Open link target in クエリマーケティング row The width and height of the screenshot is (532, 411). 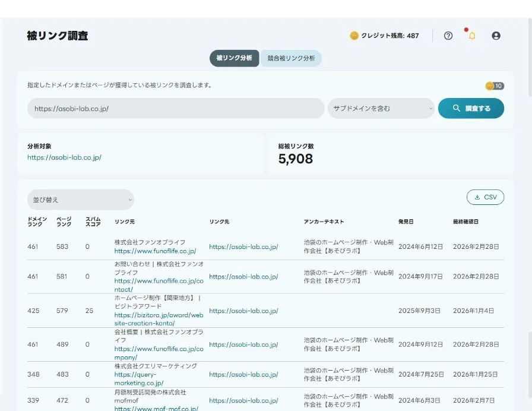pyautogui.click(x=243, y=374)
